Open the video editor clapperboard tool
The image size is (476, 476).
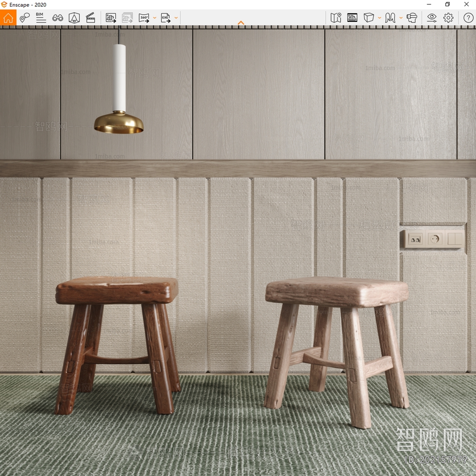[90, 18]
